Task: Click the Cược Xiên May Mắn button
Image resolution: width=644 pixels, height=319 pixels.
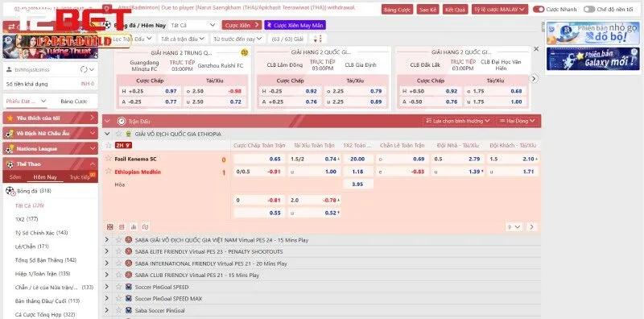Action: (x=295, y=25)
